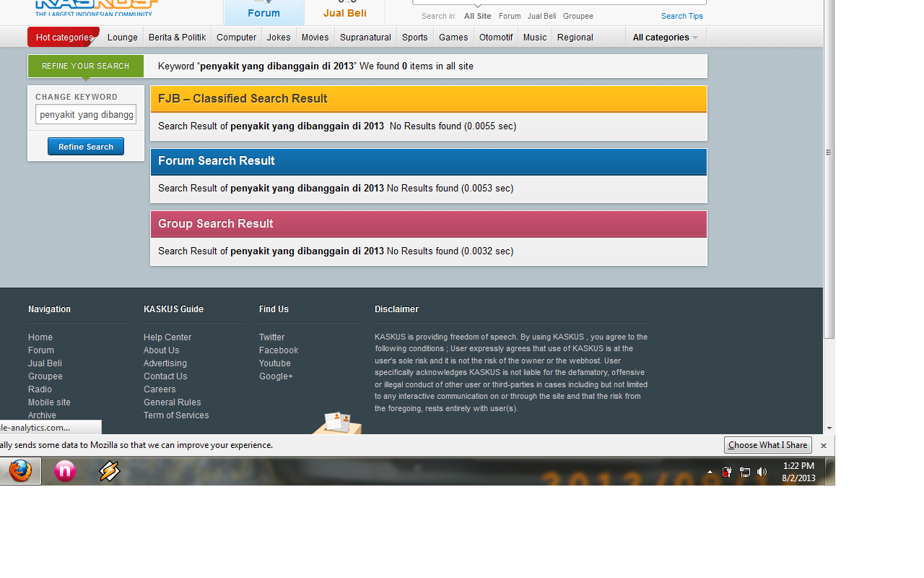Search in Groupee option

pyautogui.click(x=578, y=16)
